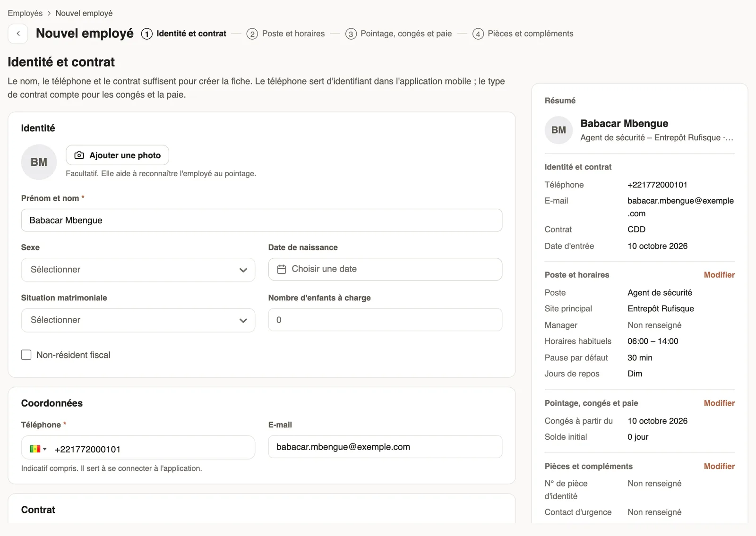Click Modifier next to Poste et horaires
Viewport: 756px width, 536px height.
coord(719,275)
